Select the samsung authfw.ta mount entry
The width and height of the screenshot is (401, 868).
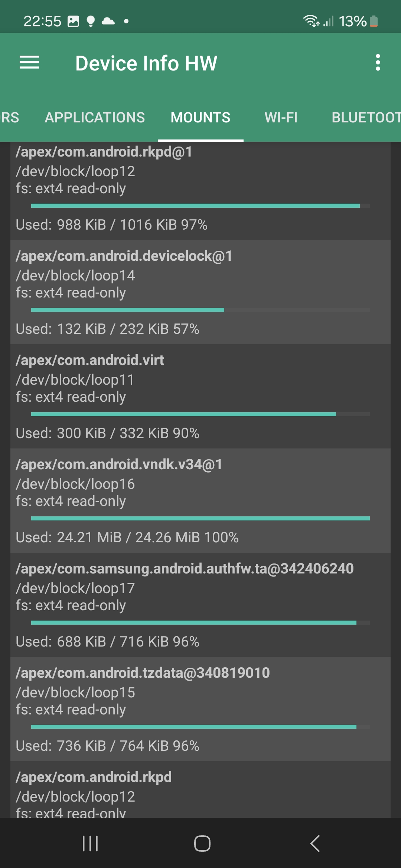click(x=200, y=605)
